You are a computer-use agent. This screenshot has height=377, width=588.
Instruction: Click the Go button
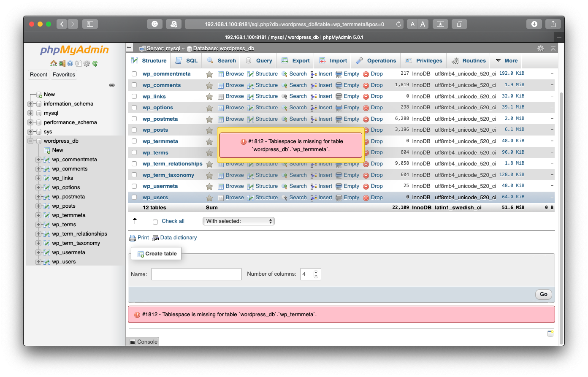[x=544, y=294]
